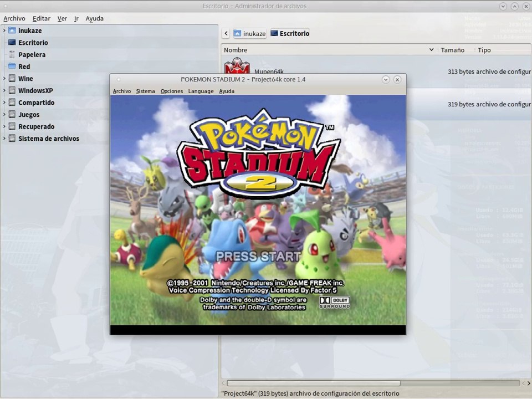Open the Opciones menu in Project64k
This screenshot has width=532, height=399.
pyautogui.click(x=172, y=91)
